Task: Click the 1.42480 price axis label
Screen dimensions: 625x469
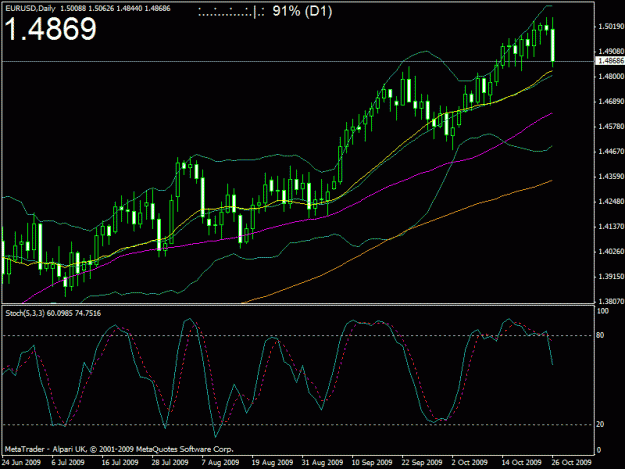Action: click(611, 202)
